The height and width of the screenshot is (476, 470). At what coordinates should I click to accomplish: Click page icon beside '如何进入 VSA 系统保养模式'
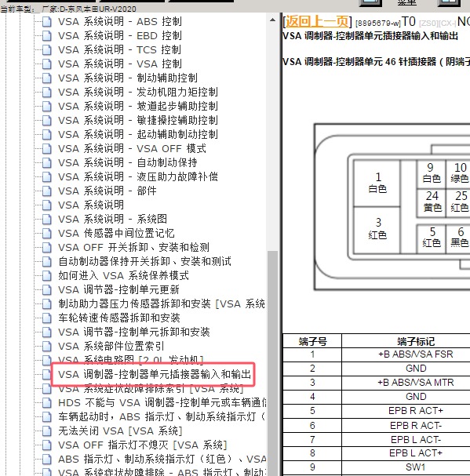pyautogui.click(x=47, y=276)
